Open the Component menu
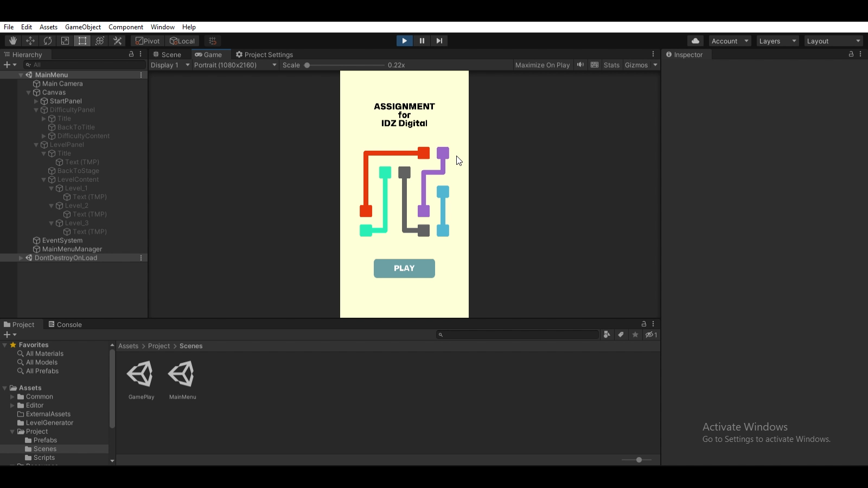Screen dimensions: 868x488 tap(126, 27)
